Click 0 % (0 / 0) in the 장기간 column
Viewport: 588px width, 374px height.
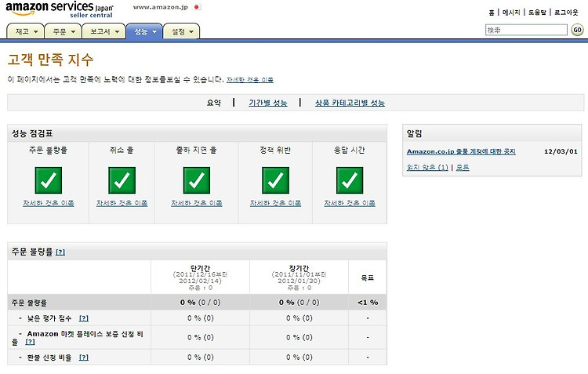[x=299, y=303]
